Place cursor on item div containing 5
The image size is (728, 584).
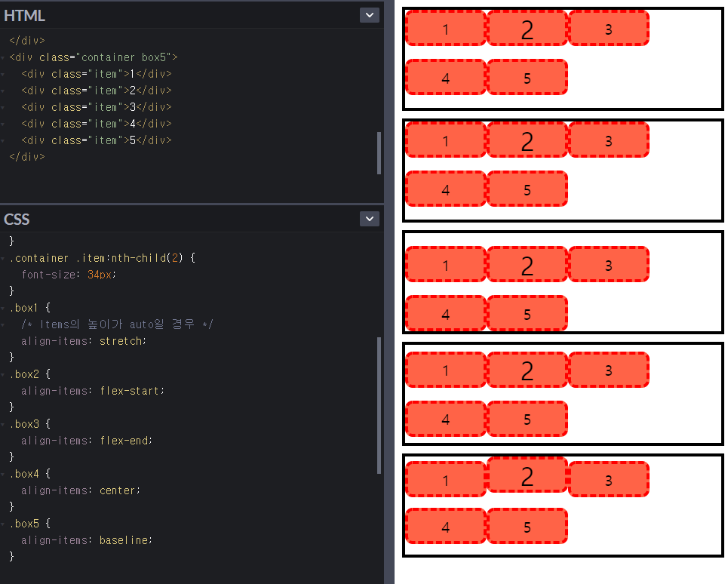tap(97, 140)
